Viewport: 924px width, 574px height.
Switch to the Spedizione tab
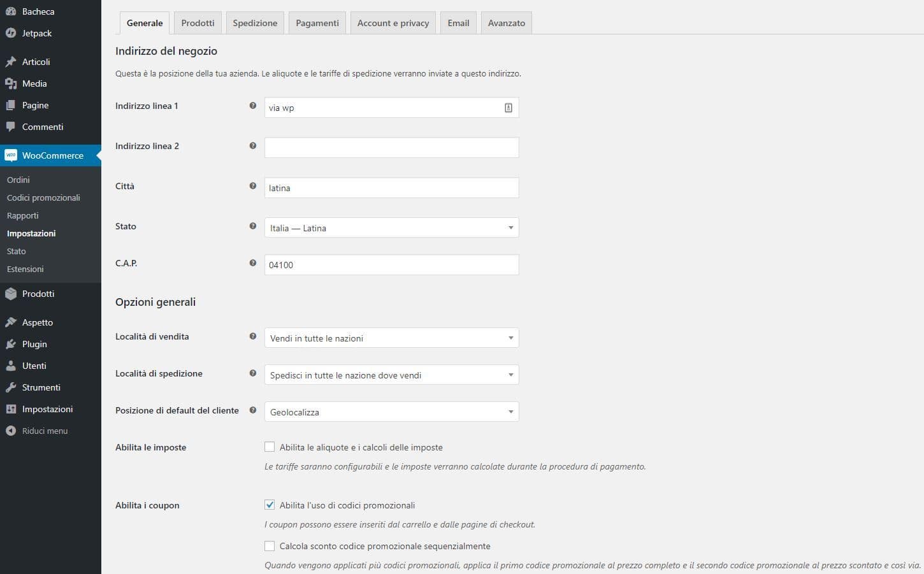tap(255, 23)
